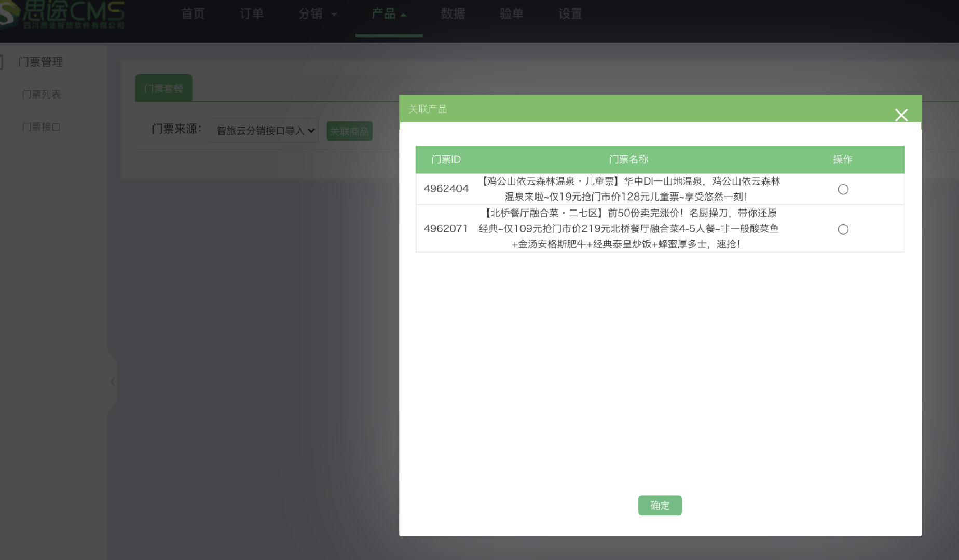This screenshot has height=560, width=959.
Task: Select radio button for ticket 4962071
Action: (x=843, y=229)
